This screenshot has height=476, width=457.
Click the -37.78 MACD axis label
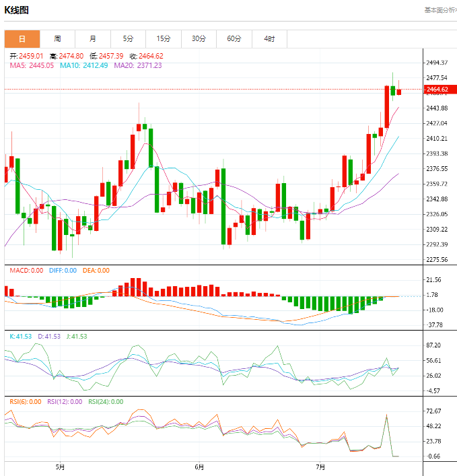(435, 325)
